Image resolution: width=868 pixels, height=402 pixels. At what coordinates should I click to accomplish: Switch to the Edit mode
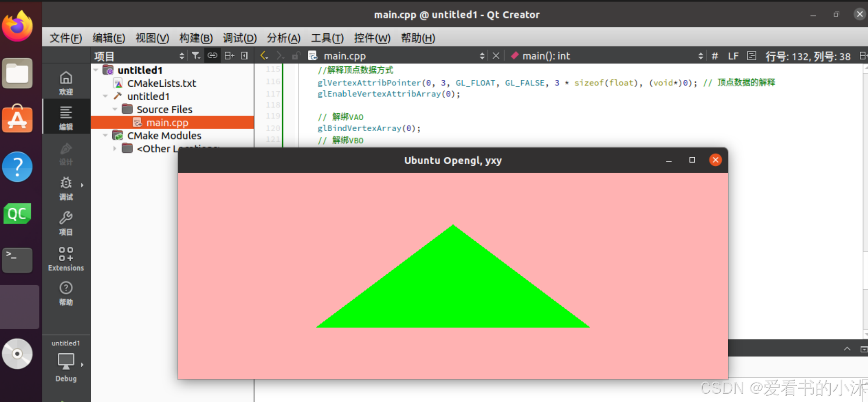(x=66, y=117)
